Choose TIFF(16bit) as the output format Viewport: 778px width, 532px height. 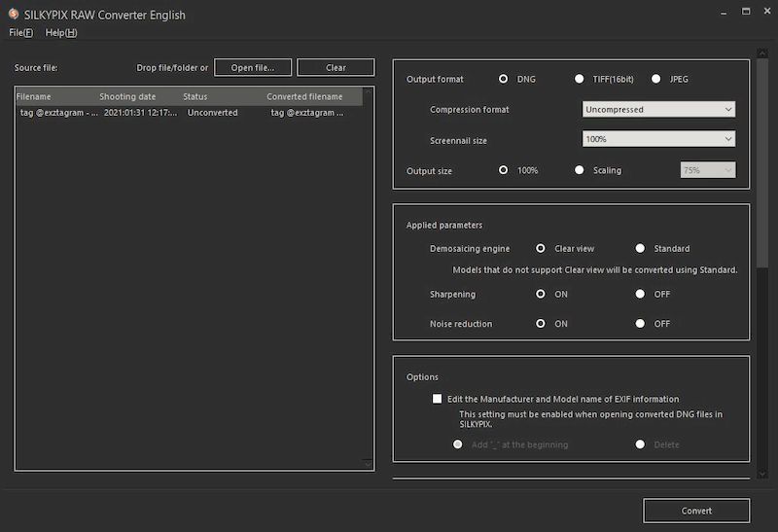(580, 79)
